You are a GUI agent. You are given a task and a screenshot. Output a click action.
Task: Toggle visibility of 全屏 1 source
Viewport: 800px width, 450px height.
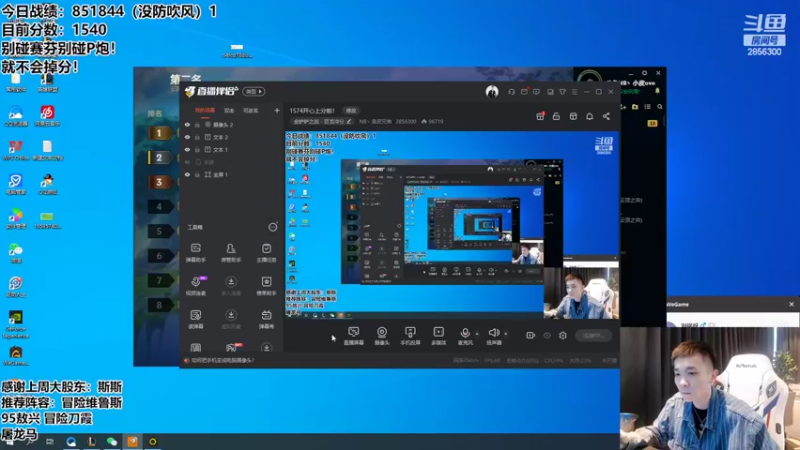tap(187, 174)
